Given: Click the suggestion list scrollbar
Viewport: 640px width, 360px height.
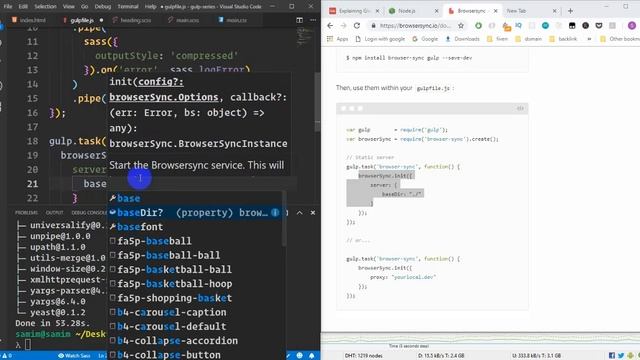Looking at the screenshot, I should 284,220.
